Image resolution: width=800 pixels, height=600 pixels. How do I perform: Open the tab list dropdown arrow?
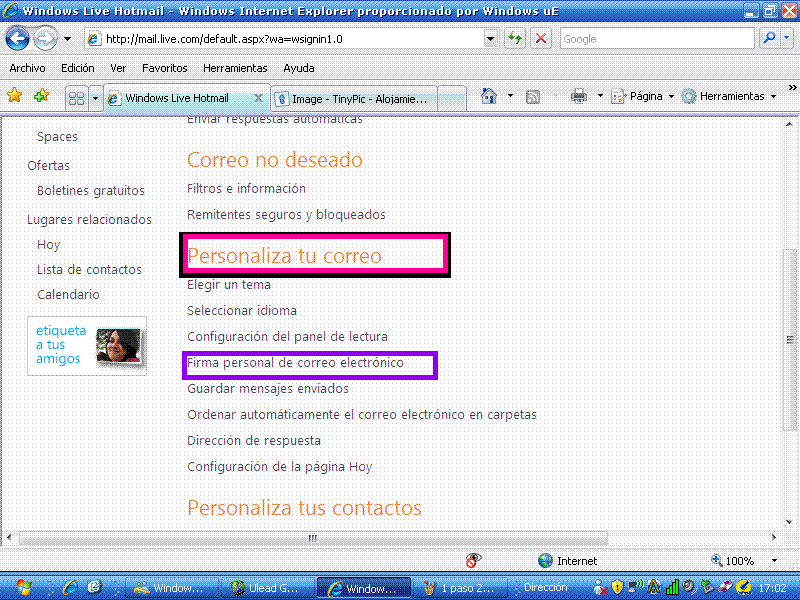coord(95,97)
